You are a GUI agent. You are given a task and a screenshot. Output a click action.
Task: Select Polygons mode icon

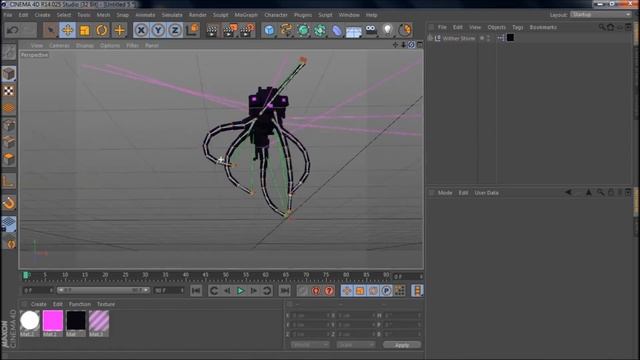9,159
